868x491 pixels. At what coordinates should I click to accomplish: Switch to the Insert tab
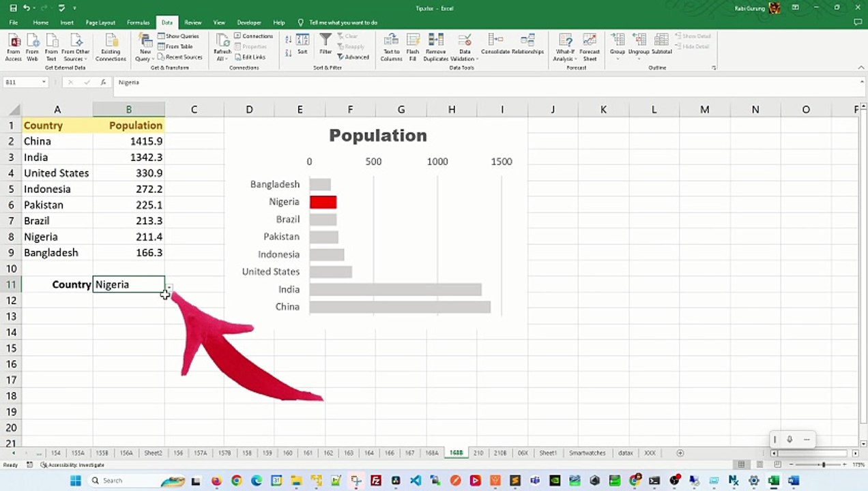click(x=67, y=23)
